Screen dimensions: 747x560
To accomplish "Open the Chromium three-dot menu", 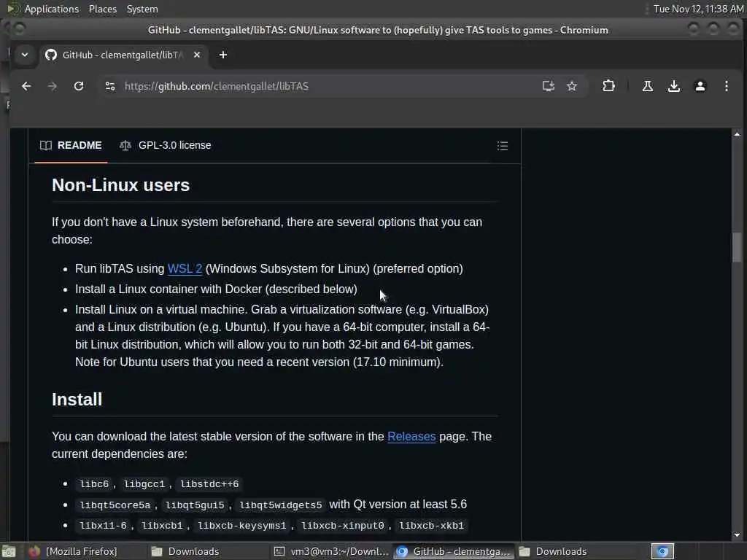I will (726, 86).
